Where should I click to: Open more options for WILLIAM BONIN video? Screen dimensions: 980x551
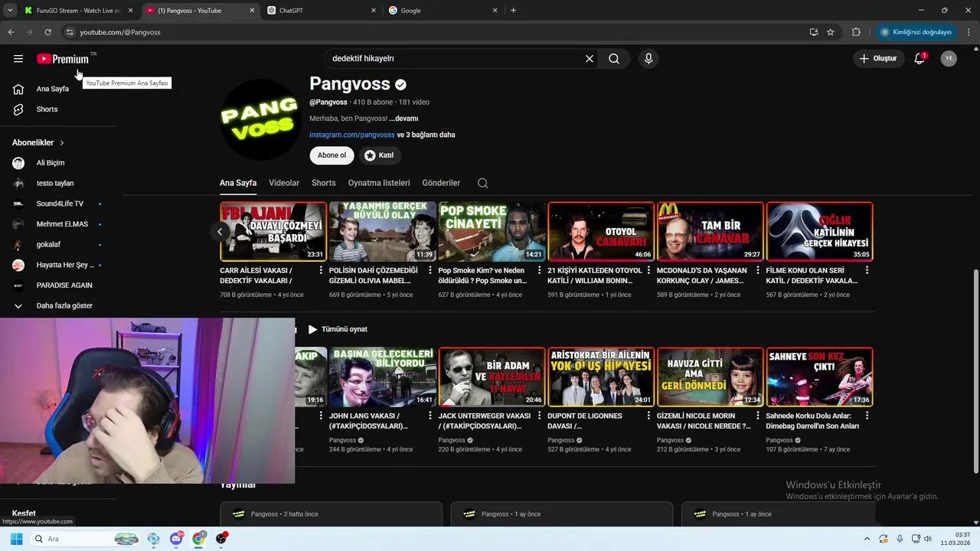(648, 270)
